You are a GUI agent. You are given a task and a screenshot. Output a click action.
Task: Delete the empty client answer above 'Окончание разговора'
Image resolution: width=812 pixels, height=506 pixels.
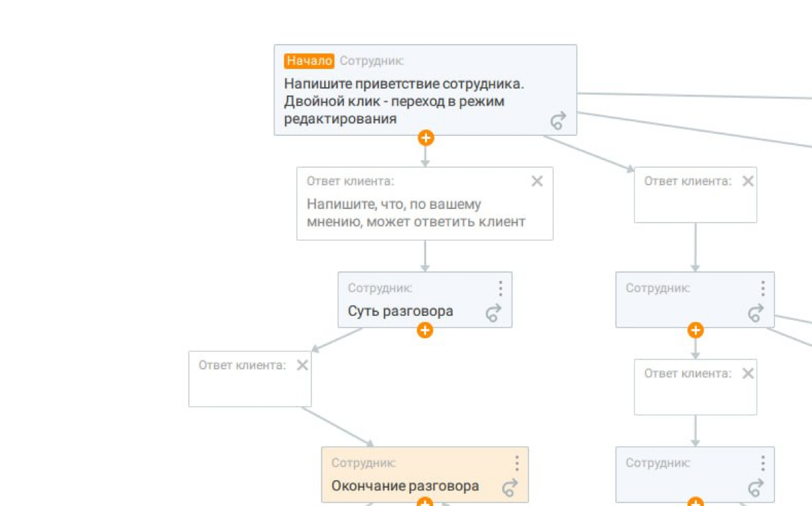[302, 365]
